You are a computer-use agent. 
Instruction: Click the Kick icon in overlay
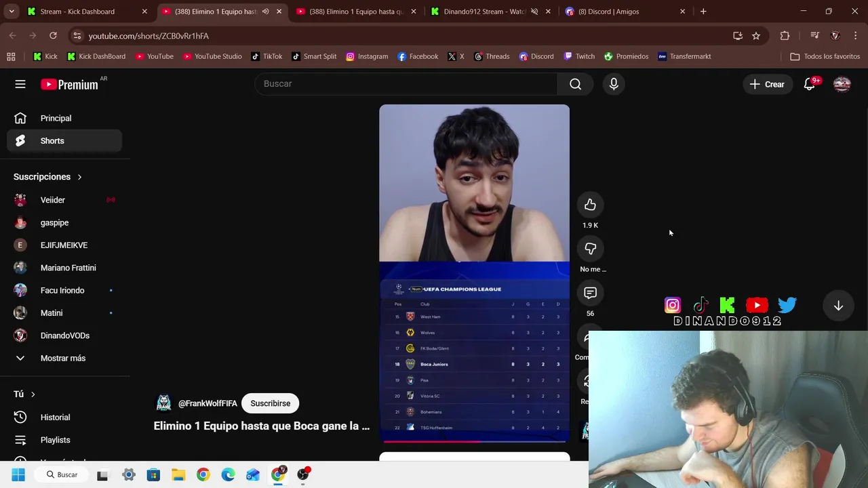[x=728, y=305]
